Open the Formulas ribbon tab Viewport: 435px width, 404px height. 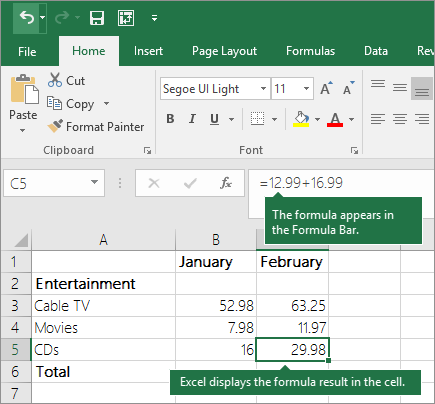click(x=310, y=51)
